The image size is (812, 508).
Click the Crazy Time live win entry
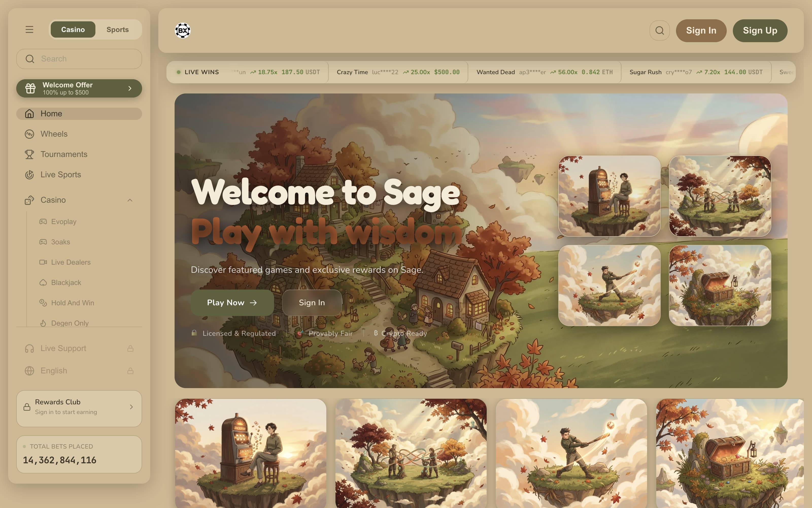click(x=398, y=72)
